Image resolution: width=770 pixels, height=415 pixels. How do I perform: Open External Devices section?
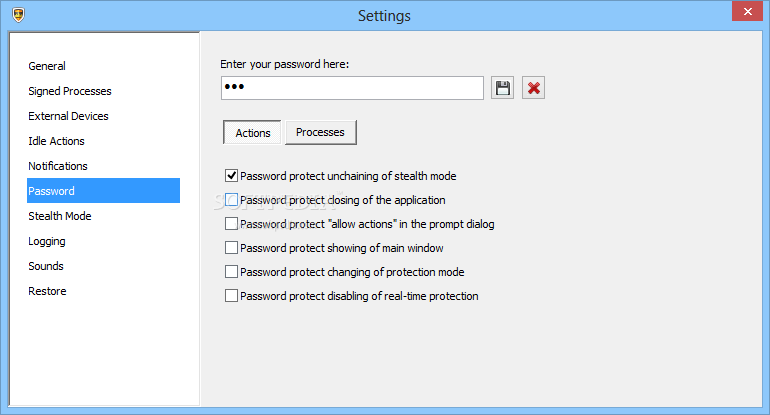pos(68,116)
